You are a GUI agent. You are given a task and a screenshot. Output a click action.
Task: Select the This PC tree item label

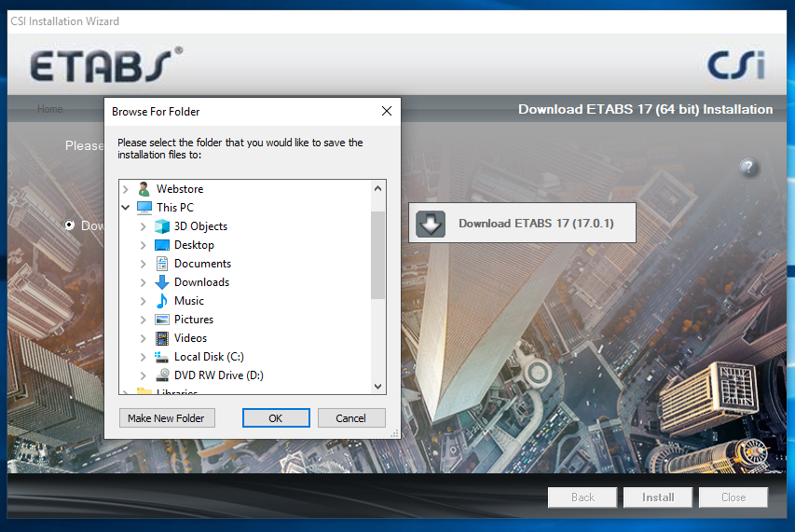(x=175, y=208)
